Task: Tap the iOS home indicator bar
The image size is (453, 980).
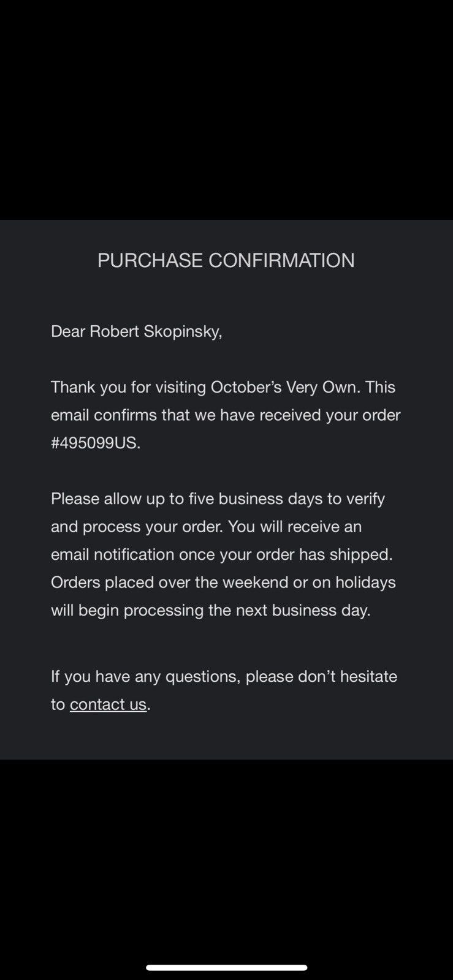Action: tap(226, 968)
